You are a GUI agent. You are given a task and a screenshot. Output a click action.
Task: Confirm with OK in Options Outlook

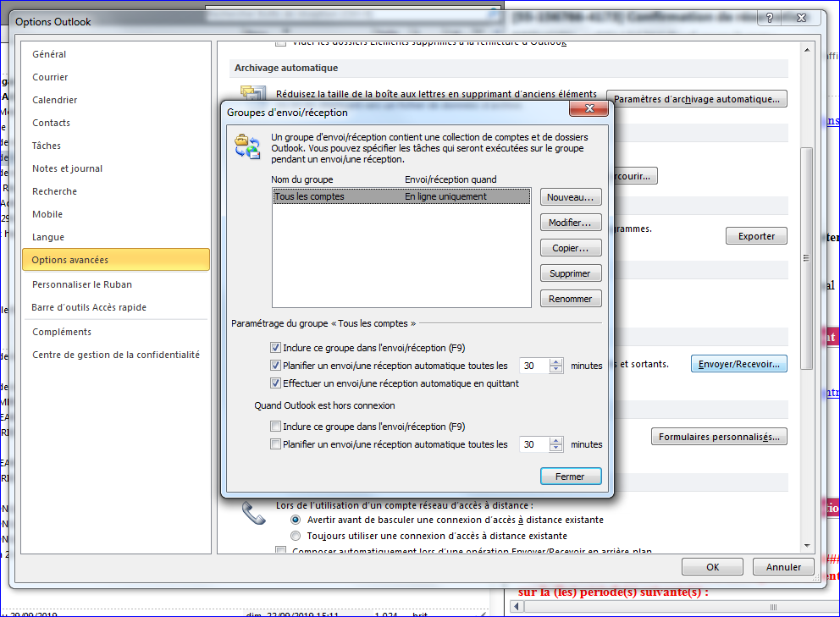tap(712, 567)
